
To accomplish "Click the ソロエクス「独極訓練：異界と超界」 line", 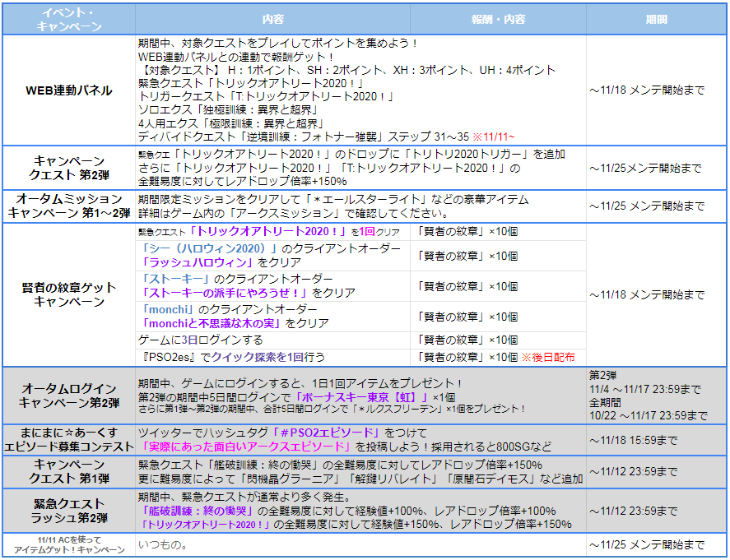I will 229,110.
